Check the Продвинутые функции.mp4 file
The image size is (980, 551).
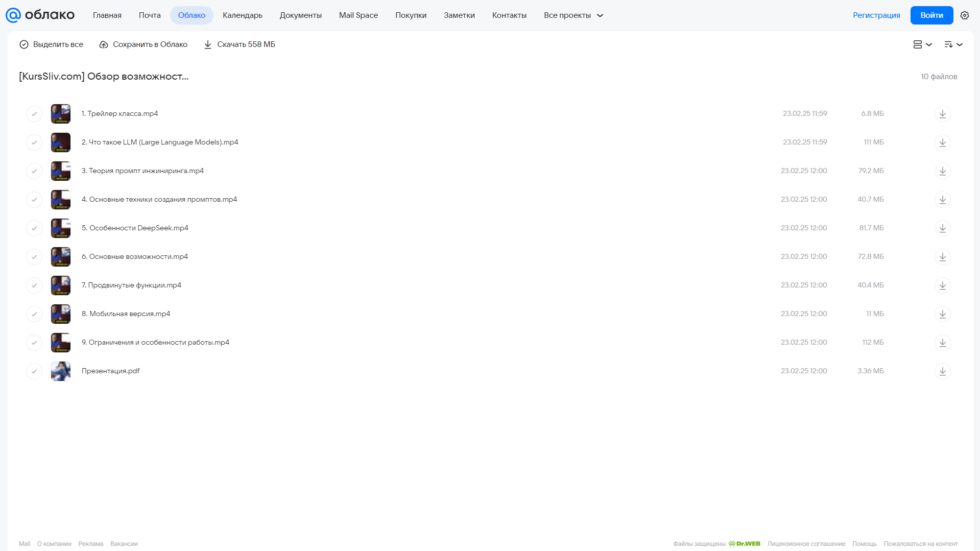click(34, 285)
